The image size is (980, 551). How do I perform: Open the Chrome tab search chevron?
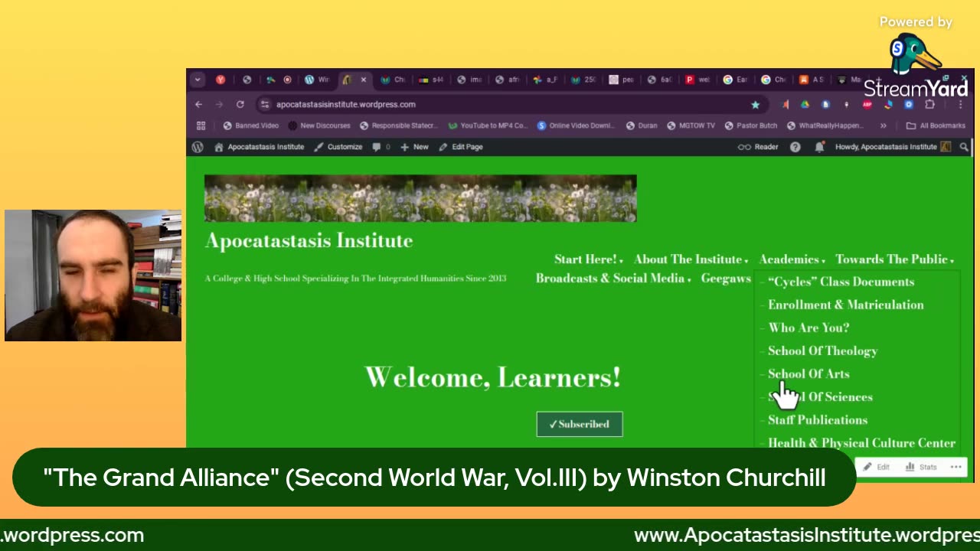pos(198,80)
